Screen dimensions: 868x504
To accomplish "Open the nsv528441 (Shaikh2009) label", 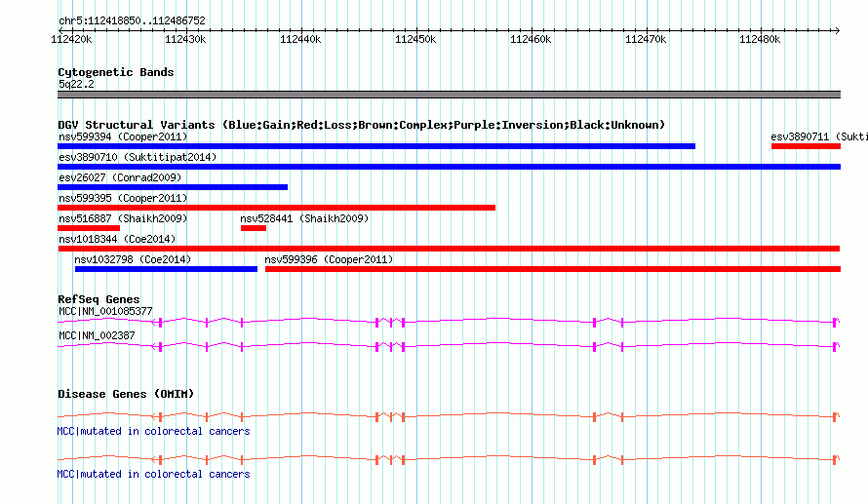I will pos(304,218).
